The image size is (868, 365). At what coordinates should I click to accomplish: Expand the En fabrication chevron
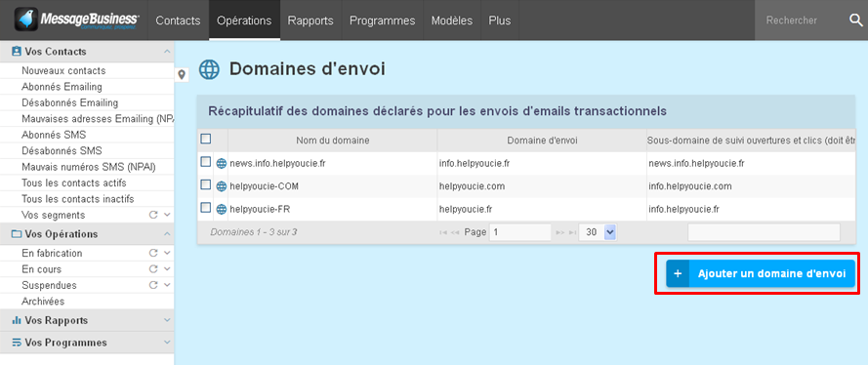point(167,254)
